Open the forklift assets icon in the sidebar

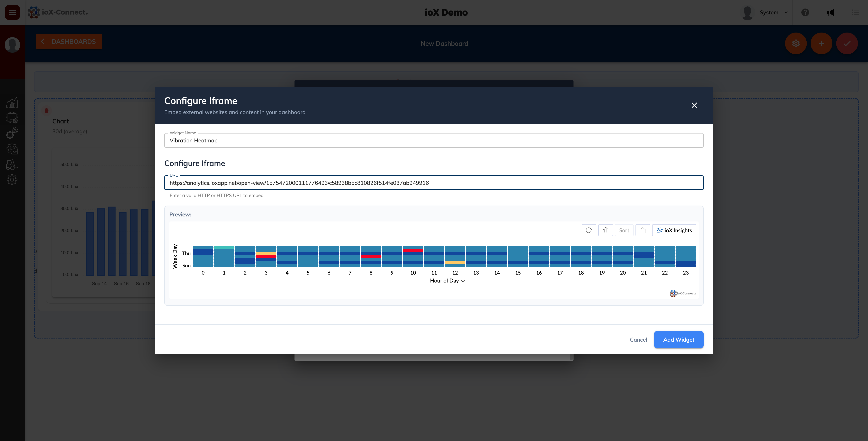point(12,165)
